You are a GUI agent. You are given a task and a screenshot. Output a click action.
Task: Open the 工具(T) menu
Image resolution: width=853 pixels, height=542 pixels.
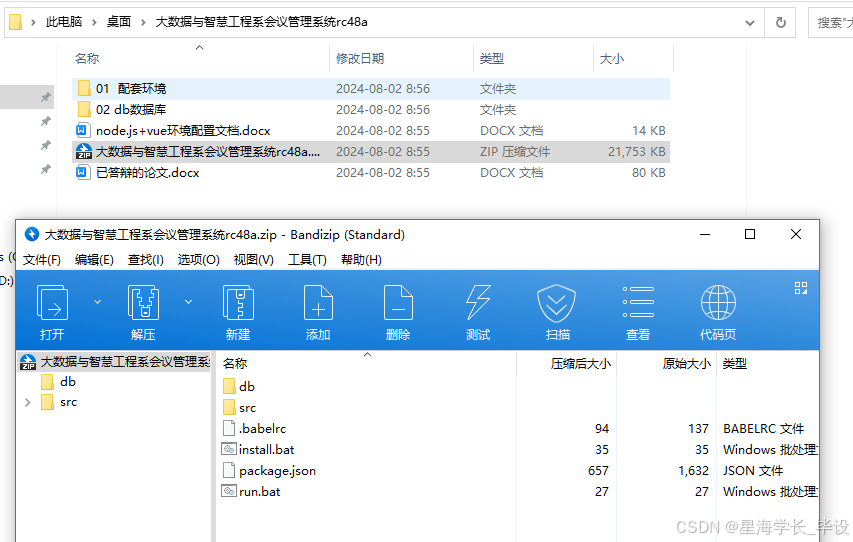coord(307,260)
